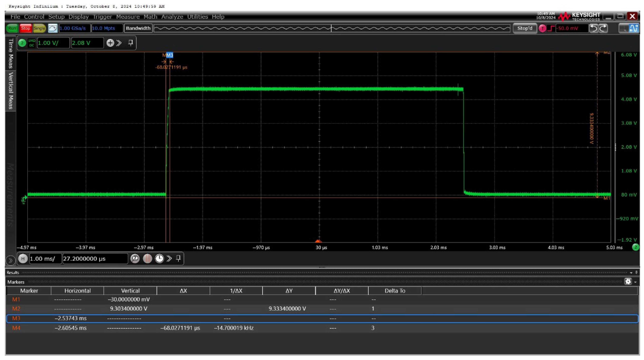
Task: Click the auto scale waveform icon
Action: pos(53,28)
